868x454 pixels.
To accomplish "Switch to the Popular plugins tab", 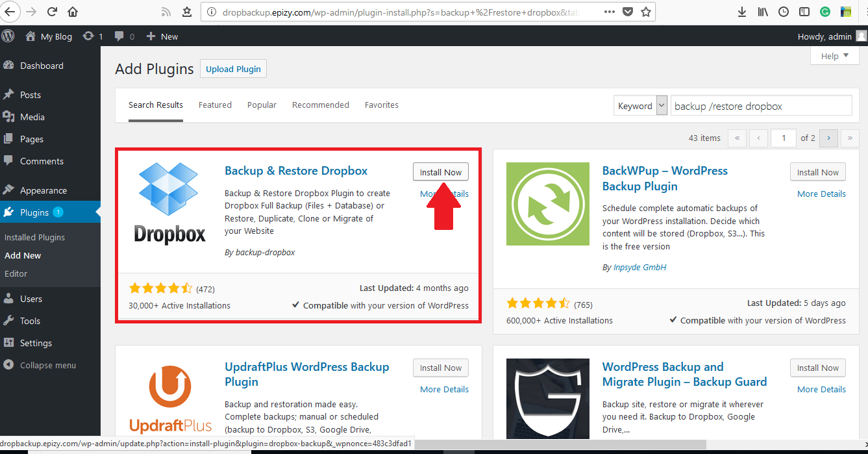I will tap(262, 105).
